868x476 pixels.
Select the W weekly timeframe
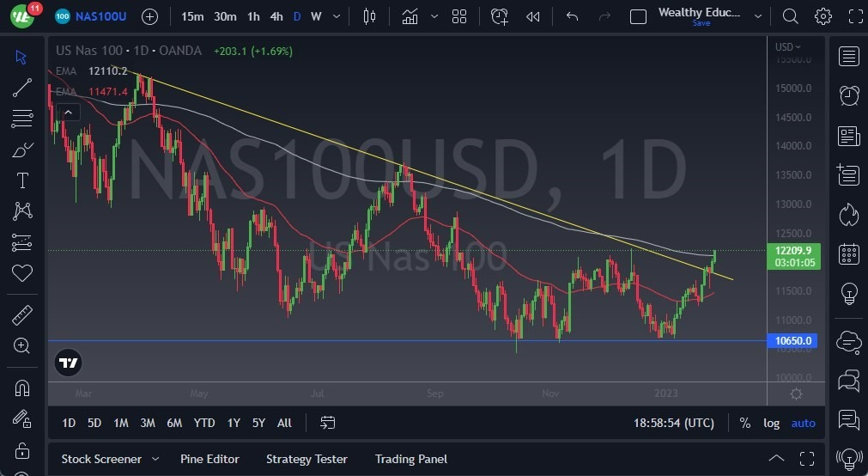[316, 16]
